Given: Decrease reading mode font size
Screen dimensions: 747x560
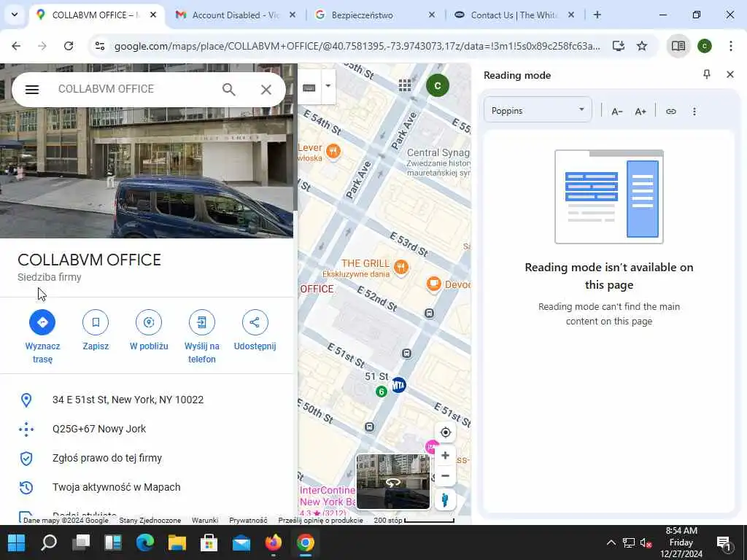Looking at the screenshot, I should pos(617,112).
